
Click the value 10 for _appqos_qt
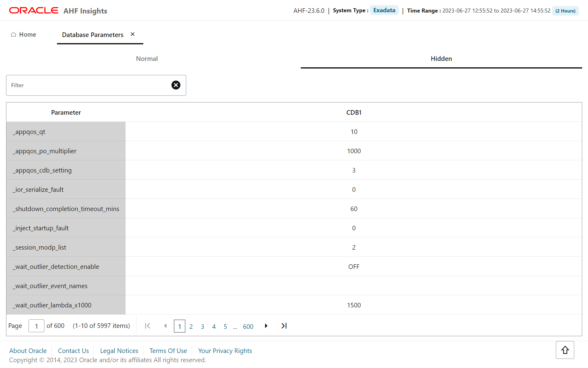[354, 132]
